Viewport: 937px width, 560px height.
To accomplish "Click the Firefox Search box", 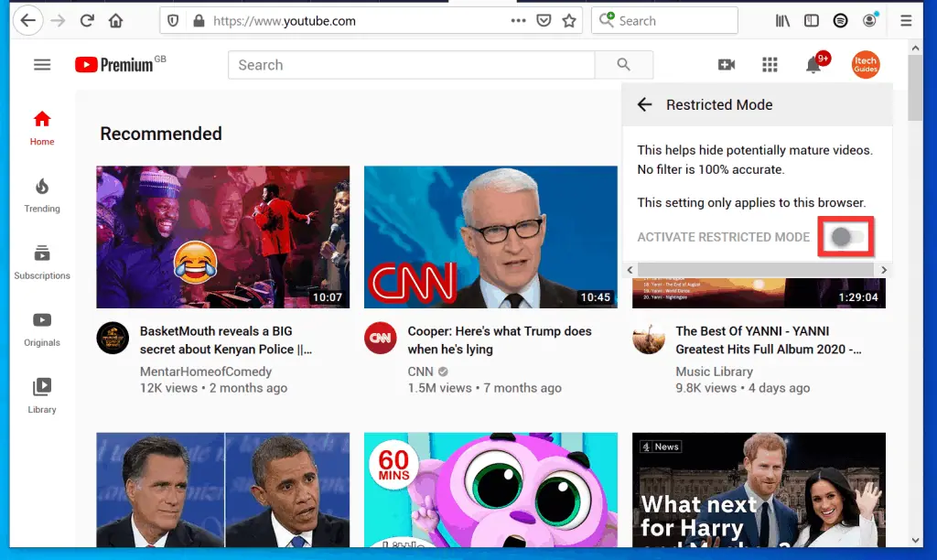I will tap(664, 21).
